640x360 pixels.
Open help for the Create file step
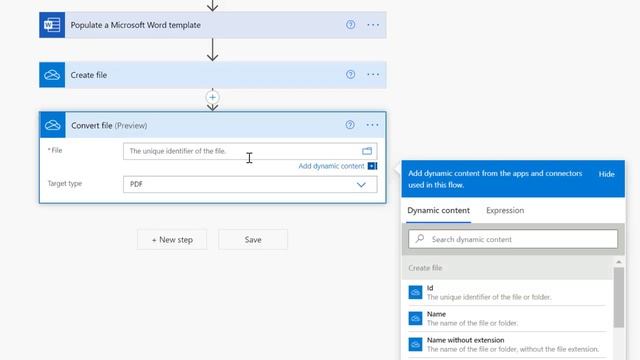pyautogui.click(x=350, y=74)
